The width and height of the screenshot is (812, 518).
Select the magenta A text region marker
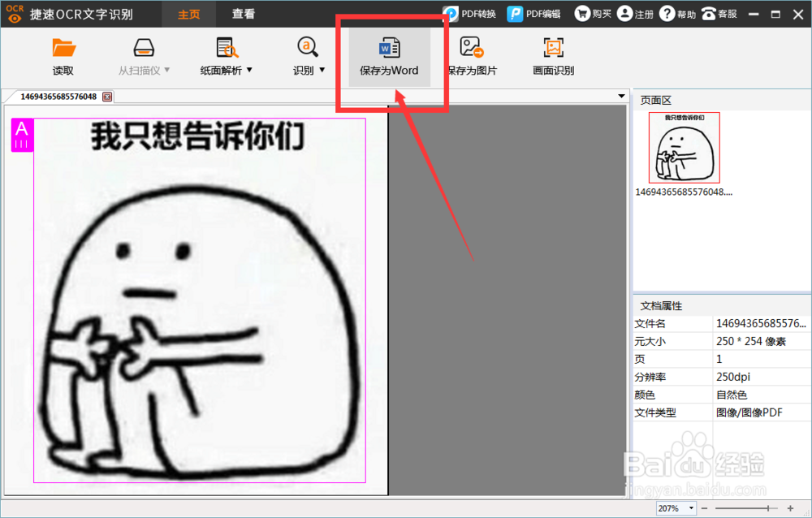click(x=22, y=136)
